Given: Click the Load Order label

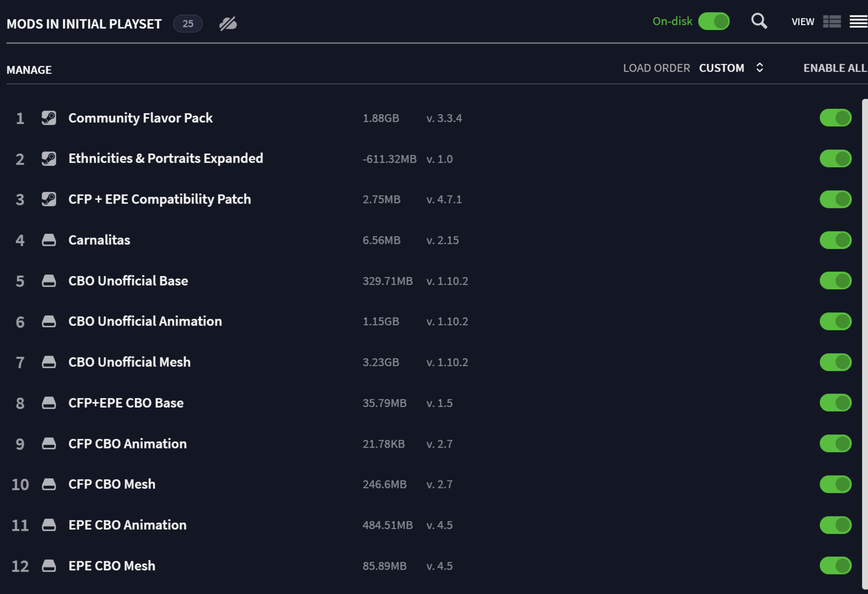Looking at the screenshot, I should (x=656, y=68).
